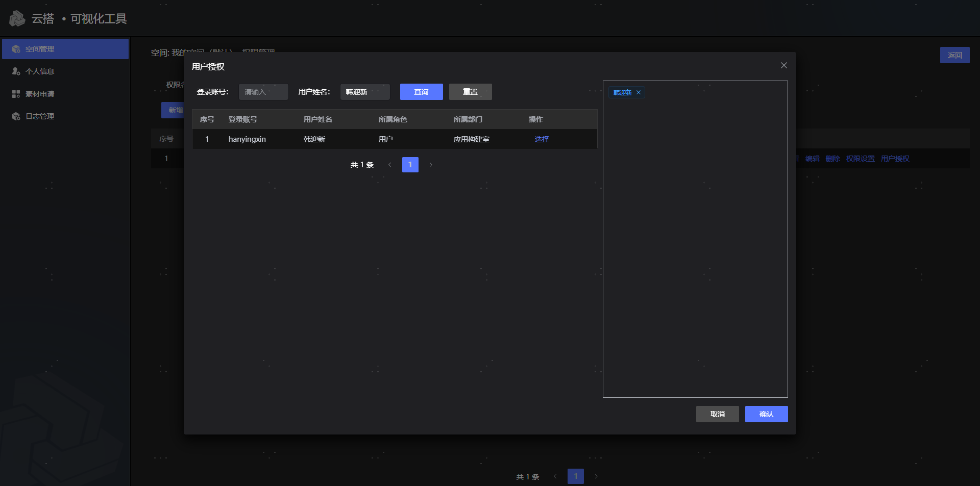Select page 1 in dialog pagination
This screenshot has width=980, height=486.
(x=410, y=165)
